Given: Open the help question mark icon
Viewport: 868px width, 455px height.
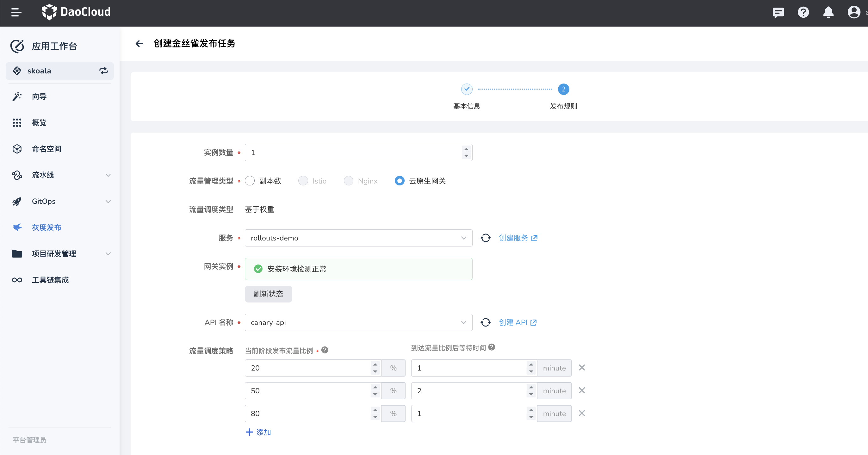Looking at the screenshot, I should (803, 12).
